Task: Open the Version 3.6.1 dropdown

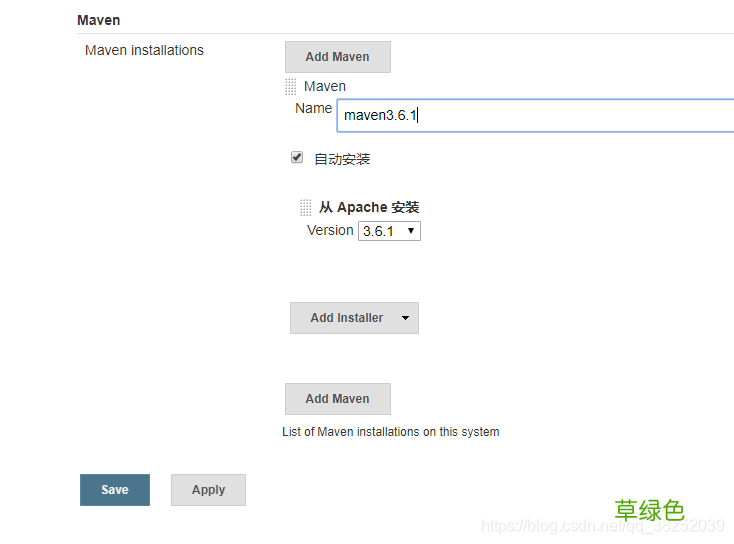Action: pyautogui.click(x=389, y=231)
